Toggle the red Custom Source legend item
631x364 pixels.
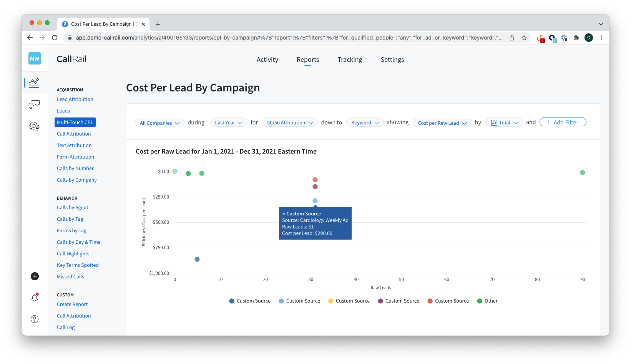click(x=448, y=301)
